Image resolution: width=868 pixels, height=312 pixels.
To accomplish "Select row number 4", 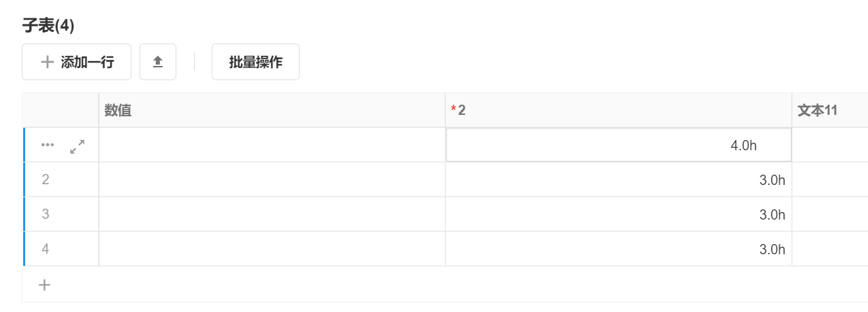I will pyautogui.click(x=46, y=249).
